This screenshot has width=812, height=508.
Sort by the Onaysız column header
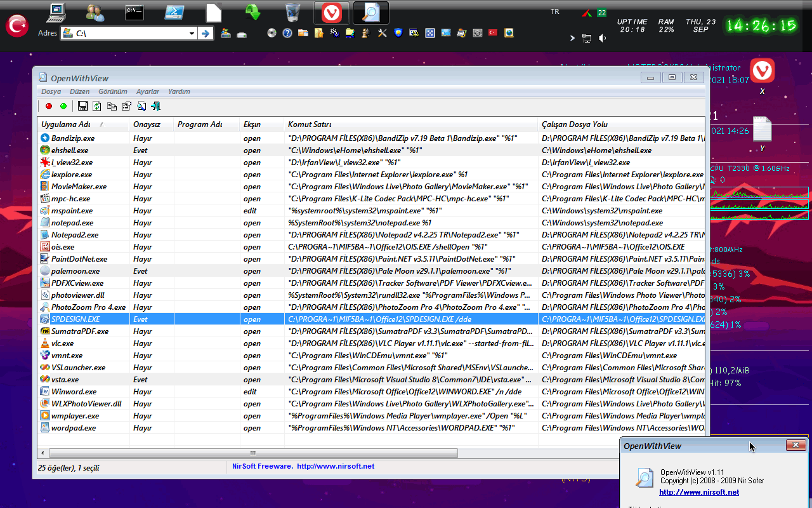(152, 124)
